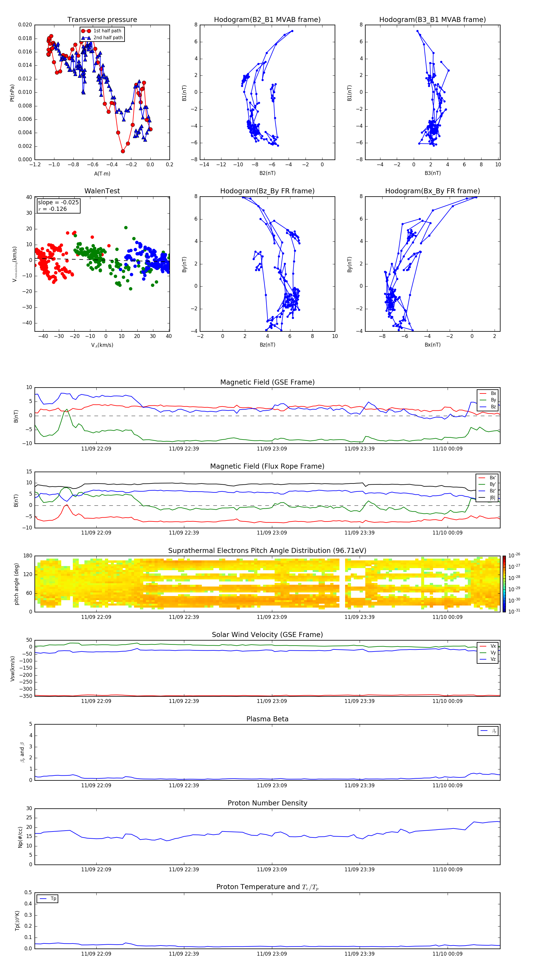Click the 'WalenTest' plot title
This screenshot has height=980, width=535.
tap(102, 191)
